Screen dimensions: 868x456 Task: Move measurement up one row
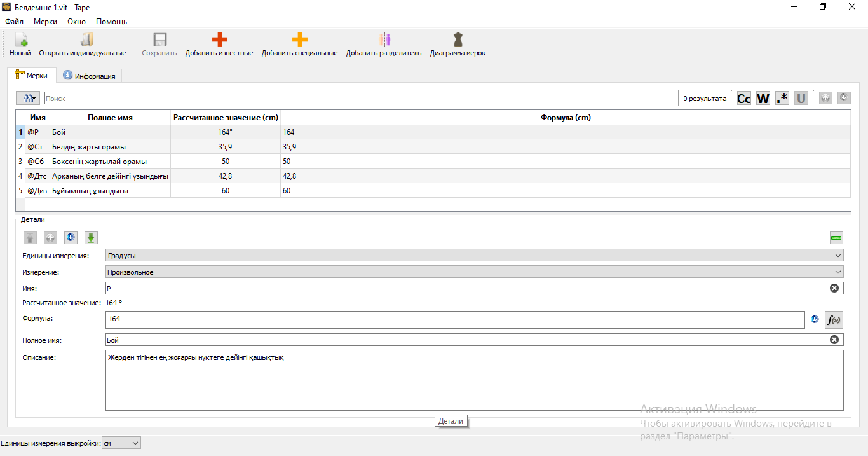coord(50,238)
